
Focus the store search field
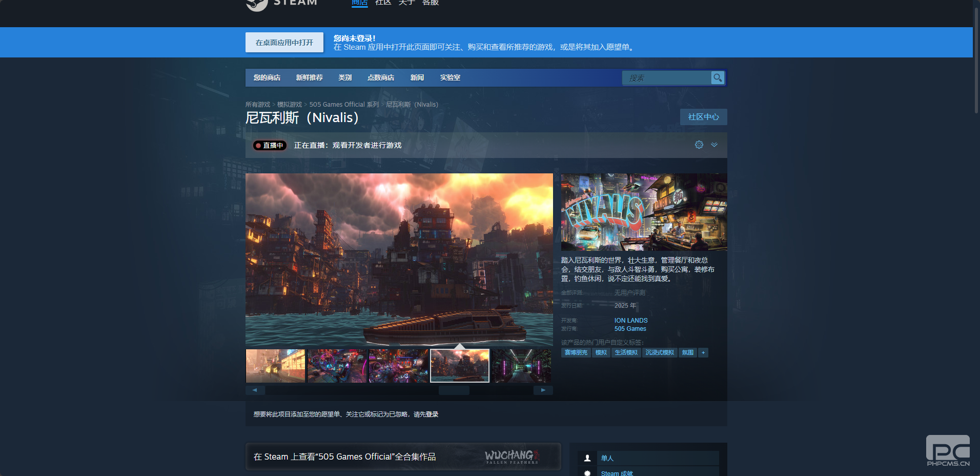point(666,77)
